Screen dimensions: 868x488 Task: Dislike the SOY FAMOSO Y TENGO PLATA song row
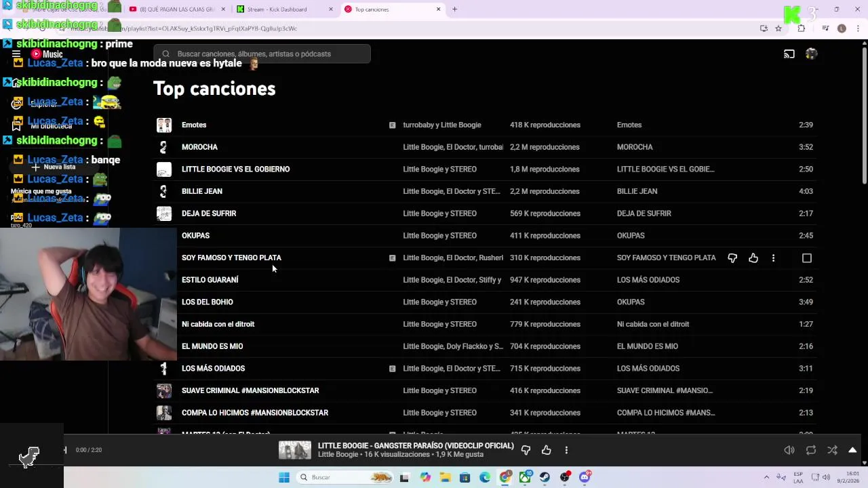click(x=732, y=258)
